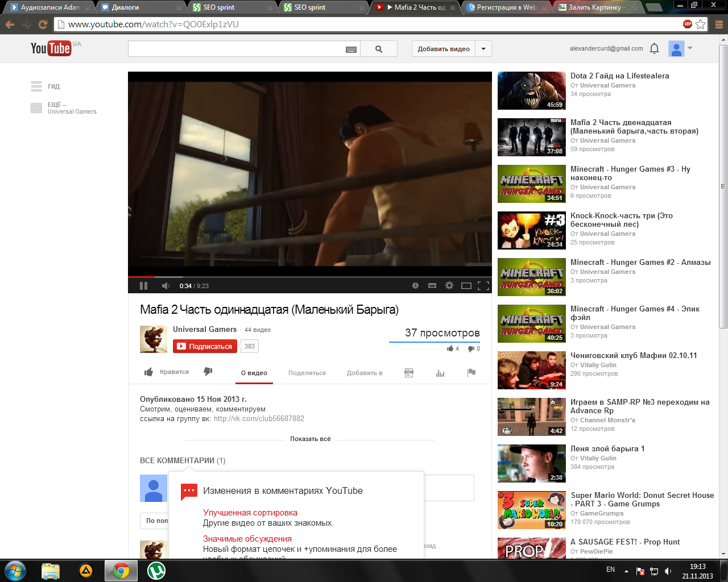Open the system volume control
The height and width of the screenshot is (582, 728).
pos(668,571)
